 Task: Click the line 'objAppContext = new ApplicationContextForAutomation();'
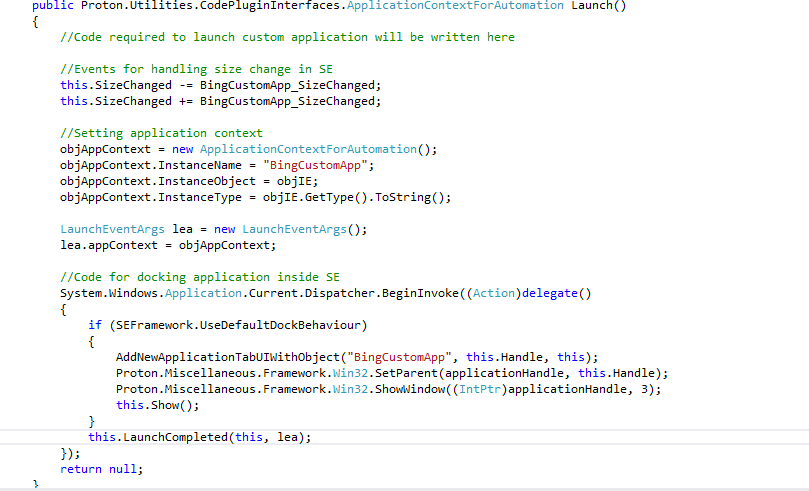pos(248,149)
